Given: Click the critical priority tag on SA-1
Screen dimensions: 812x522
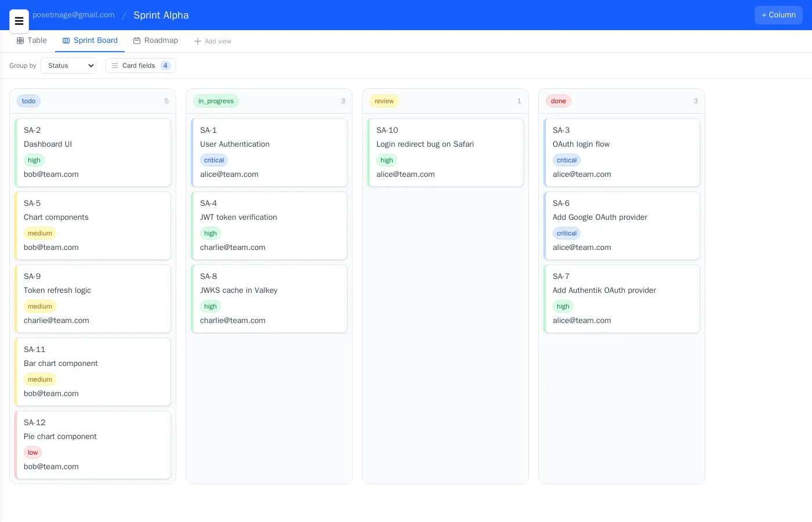Looking at the screenshot, I should [x=214, y=160].
